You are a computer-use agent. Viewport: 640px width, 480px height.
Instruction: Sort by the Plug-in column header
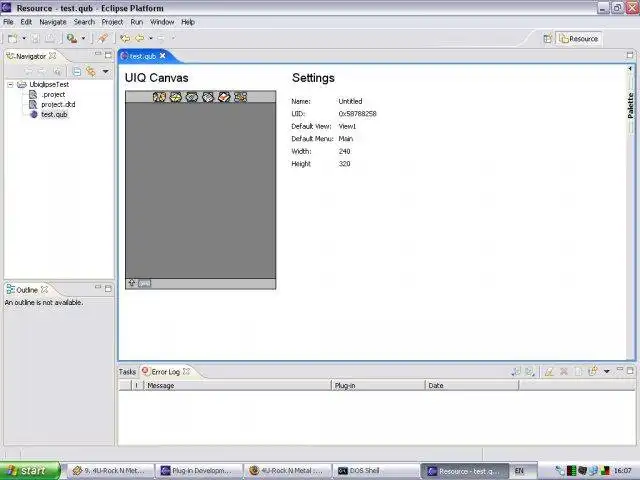click(x=378, y=385)
